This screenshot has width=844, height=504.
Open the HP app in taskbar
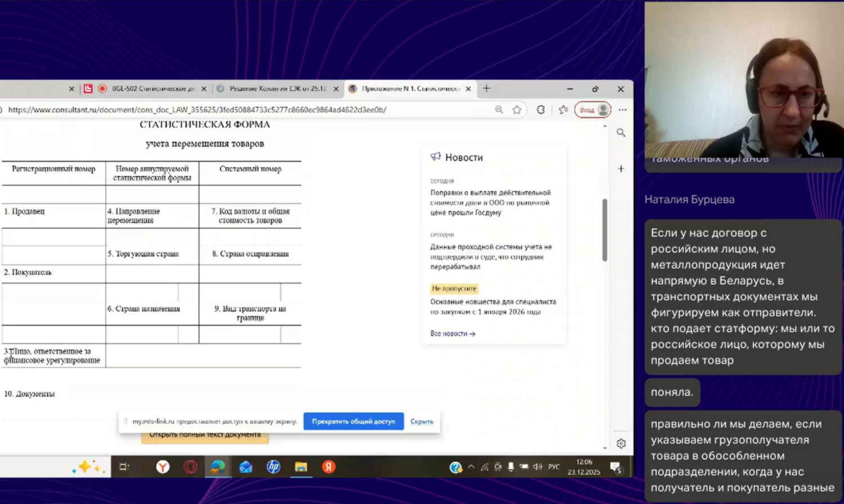(x=273, y=467)
